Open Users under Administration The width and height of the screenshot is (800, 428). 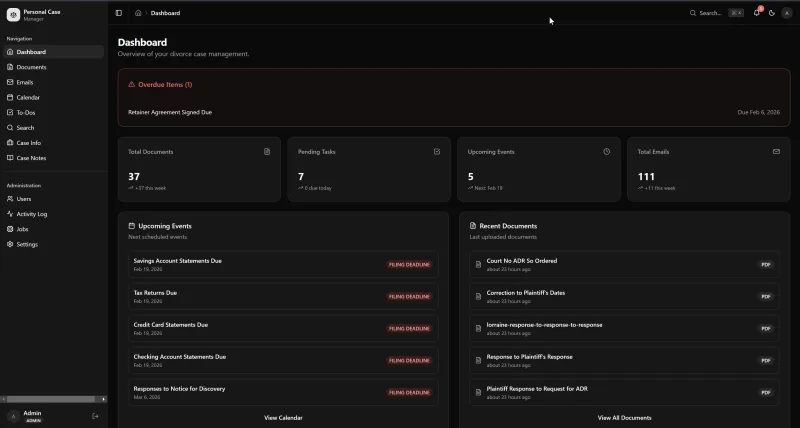(x=54, y=199)
